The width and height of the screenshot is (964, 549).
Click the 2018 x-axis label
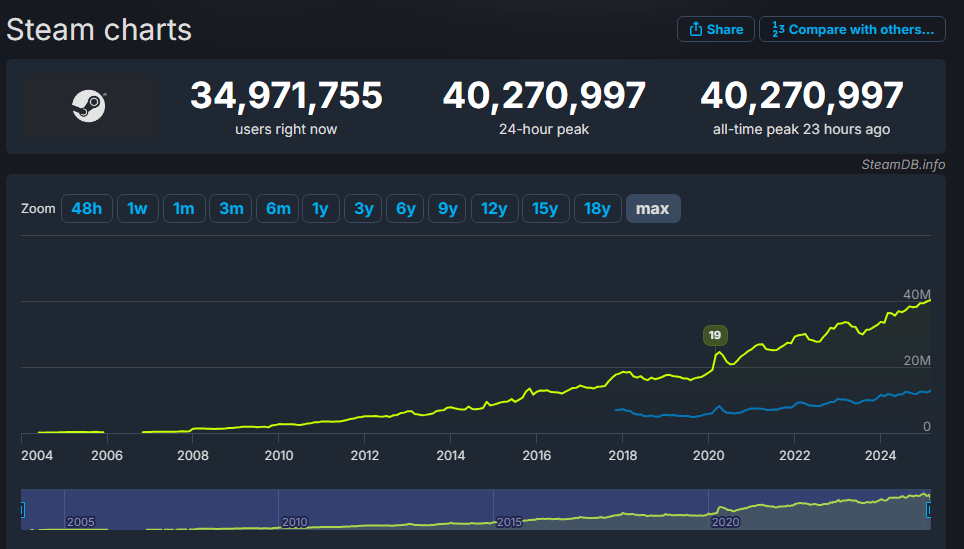tap(623, 456)
